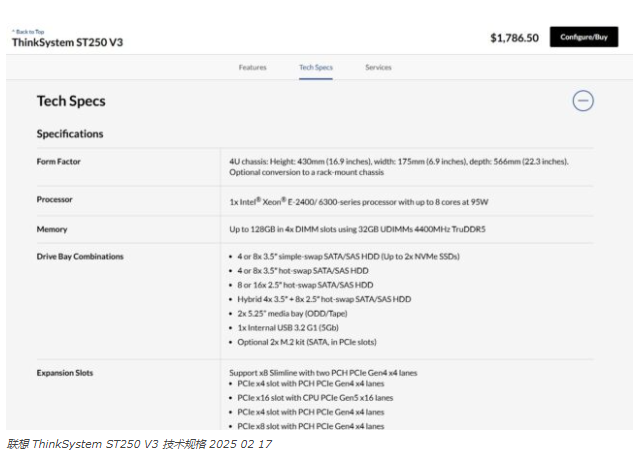Select the Expansion Slots label
This screenshot has height=458, width=638.
[x=65, y=373]
